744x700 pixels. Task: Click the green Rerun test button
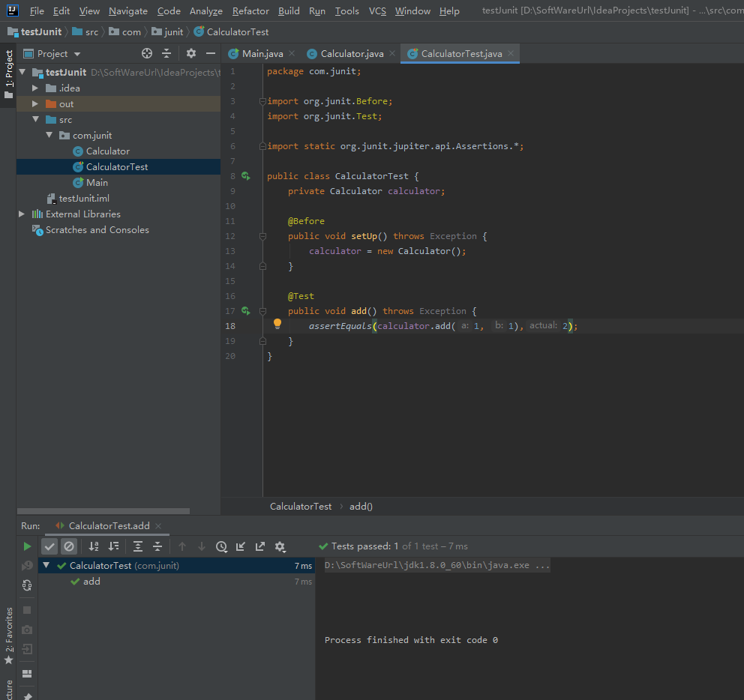pyautogui.click(x=28, y=546)
